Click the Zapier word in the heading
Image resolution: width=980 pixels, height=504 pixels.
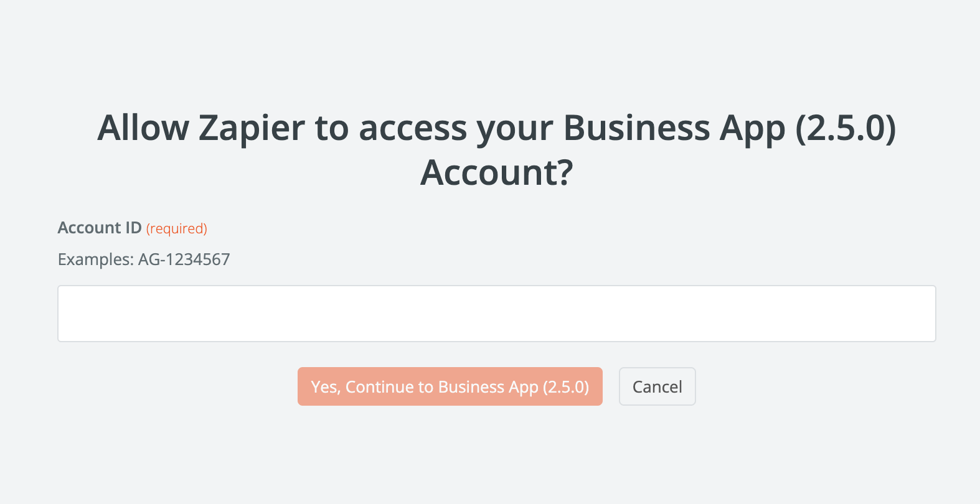point(252,128)
